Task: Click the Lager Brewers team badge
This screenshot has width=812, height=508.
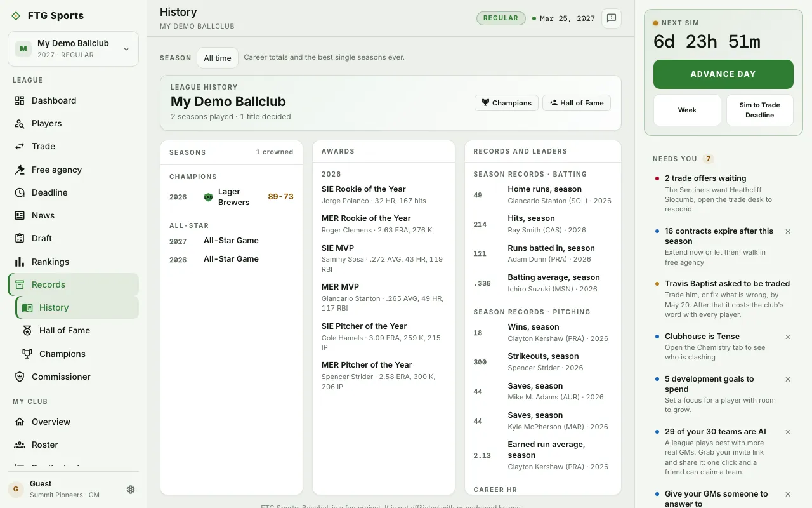Action: (x=208, y=197)
